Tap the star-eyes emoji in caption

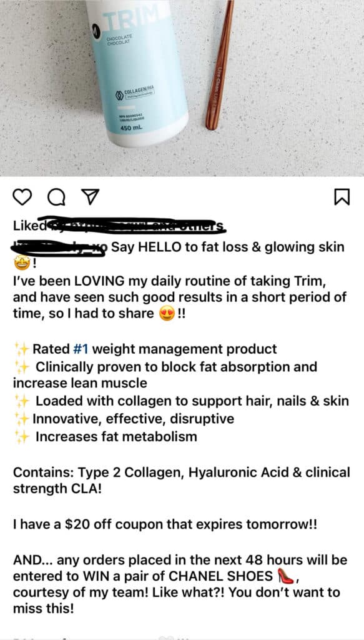[x=21, y=264]
